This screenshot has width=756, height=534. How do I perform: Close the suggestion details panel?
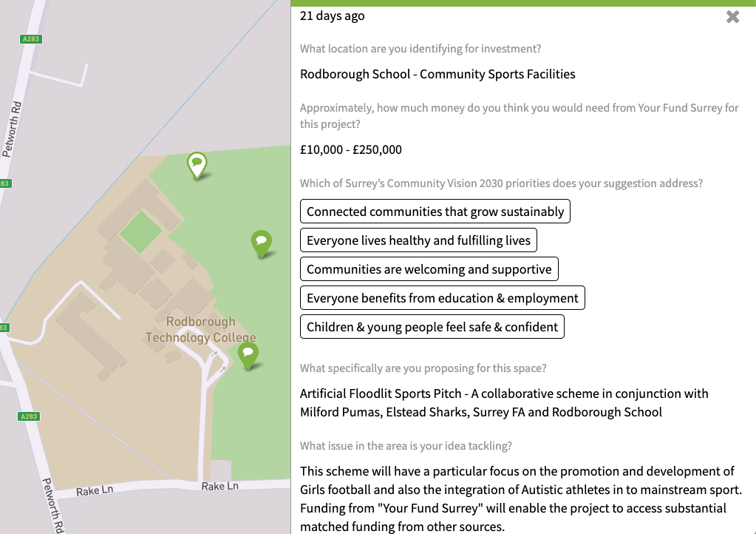pos(732,17)
